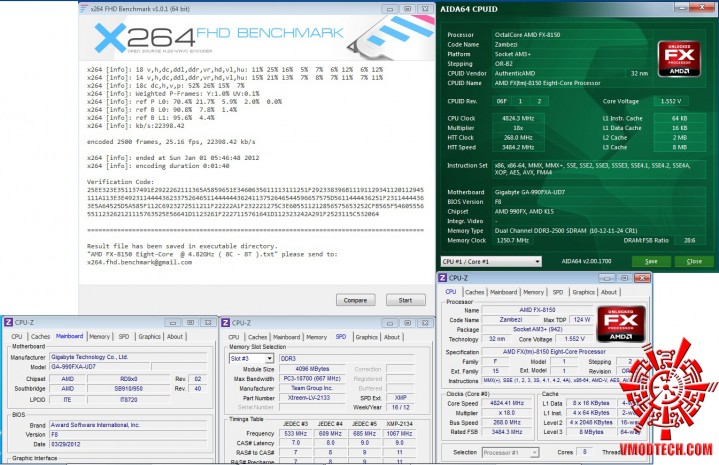Click the encoded 2500 frames result line
The image size is (719, 465).
point(171,142)
